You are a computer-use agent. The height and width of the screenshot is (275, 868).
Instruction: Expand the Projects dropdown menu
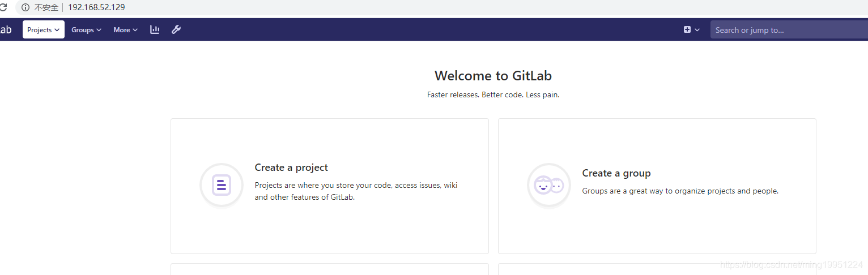[x=44, y=29]
